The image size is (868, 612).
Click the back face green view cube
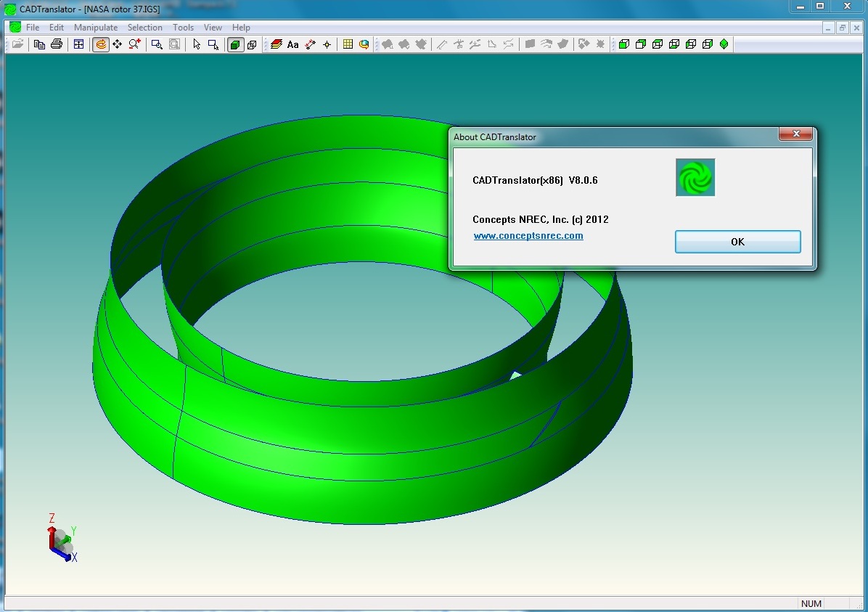(x=641, y=44)
